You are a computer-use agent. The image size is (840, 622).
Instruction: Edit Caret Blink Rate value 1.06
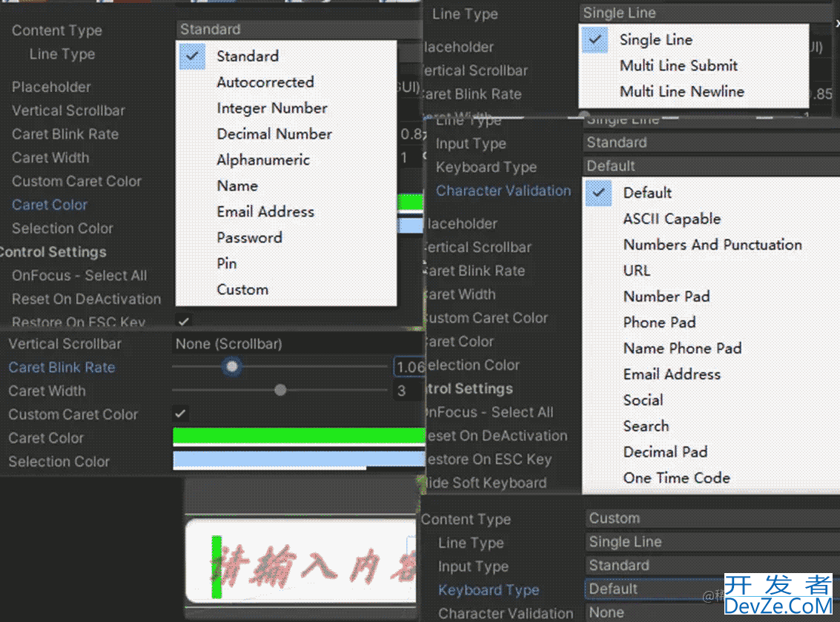coord(409,367)
